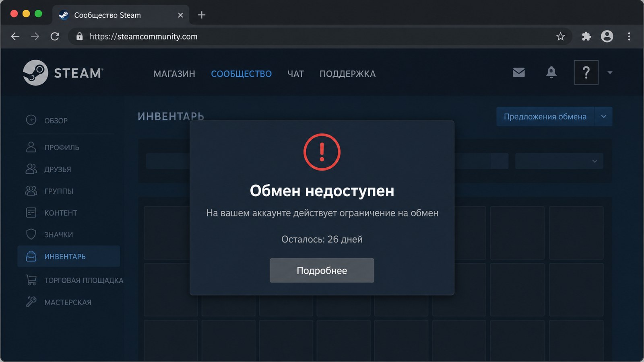
Task: Click the steamcommunity.com address bar
Action: [320, 37]
